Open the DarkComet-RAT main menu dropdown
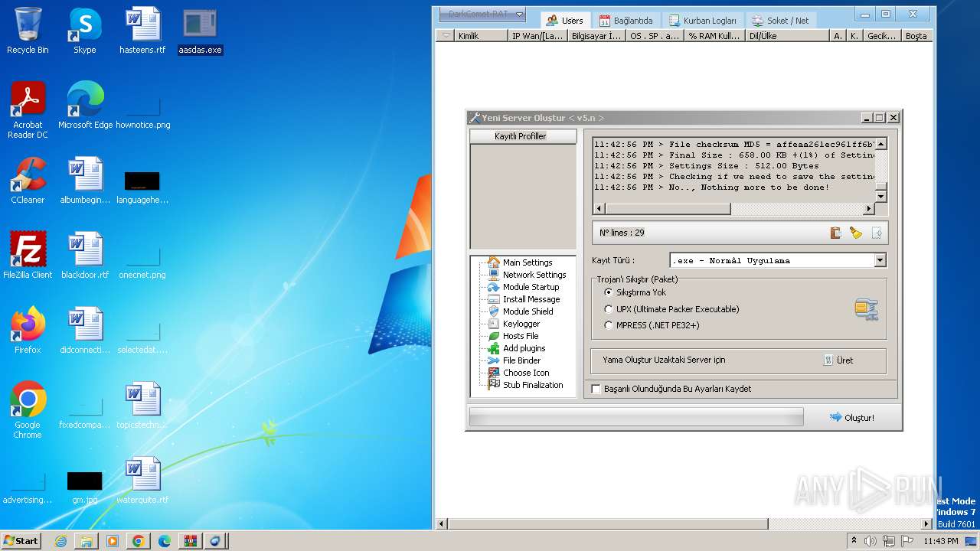Screen dimensions: 980x551 (x=482, y=14)
